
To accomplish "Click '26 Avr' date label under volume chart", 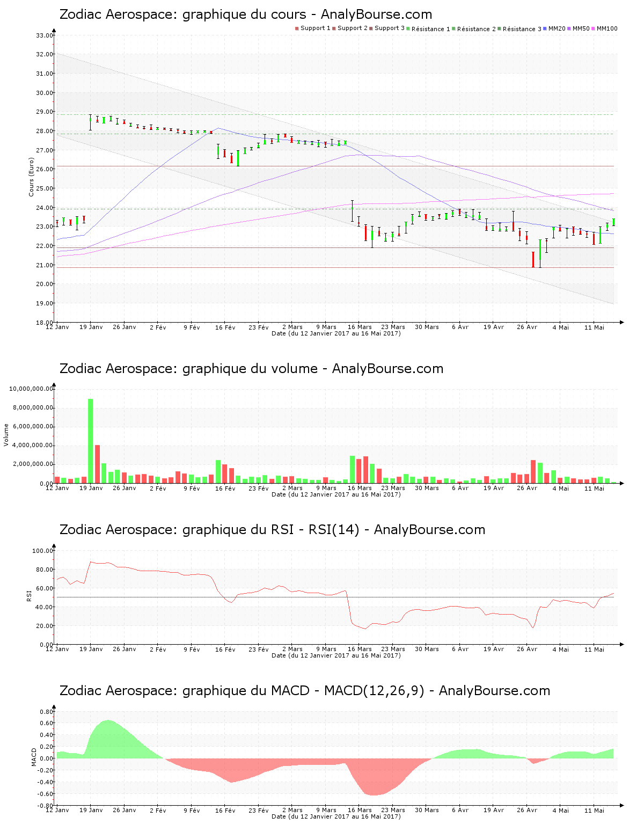I will tap(527, 488).
